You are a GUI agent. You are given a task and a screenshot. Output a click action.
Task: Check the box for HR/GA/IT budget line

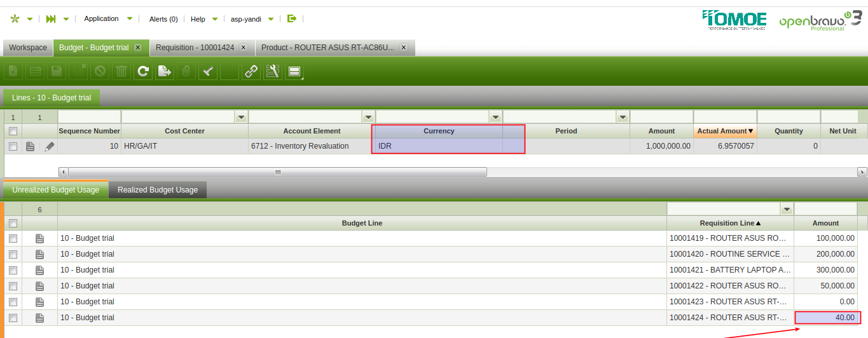click(13, 146)
